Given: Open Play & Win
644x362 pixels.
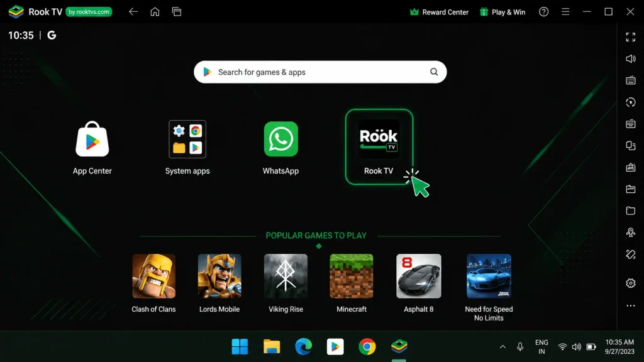Looking at the screenshot, I should pos(502,12).
